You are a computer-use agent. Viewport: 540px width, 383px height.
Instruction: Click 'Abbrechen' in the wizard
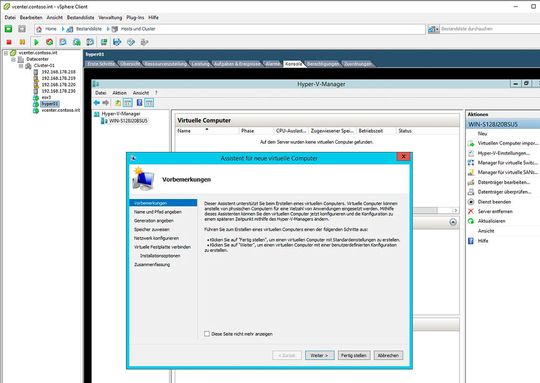(x=388, y=355)
